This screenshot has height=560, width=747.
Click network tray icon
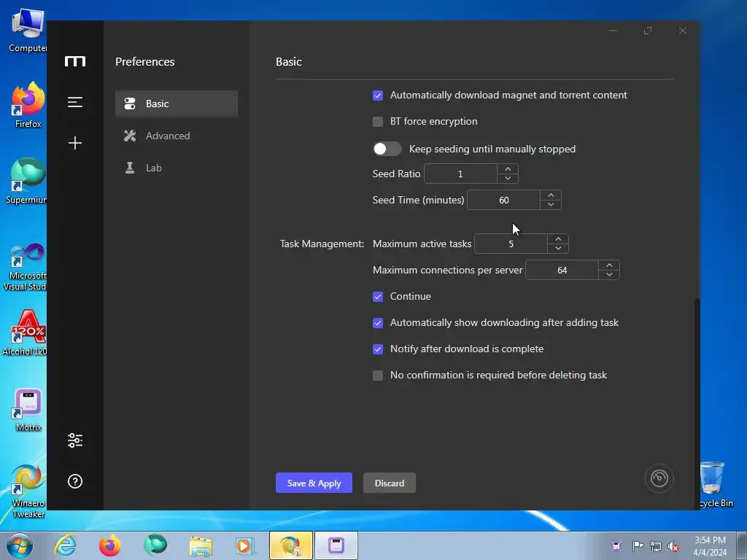point(656,546)
